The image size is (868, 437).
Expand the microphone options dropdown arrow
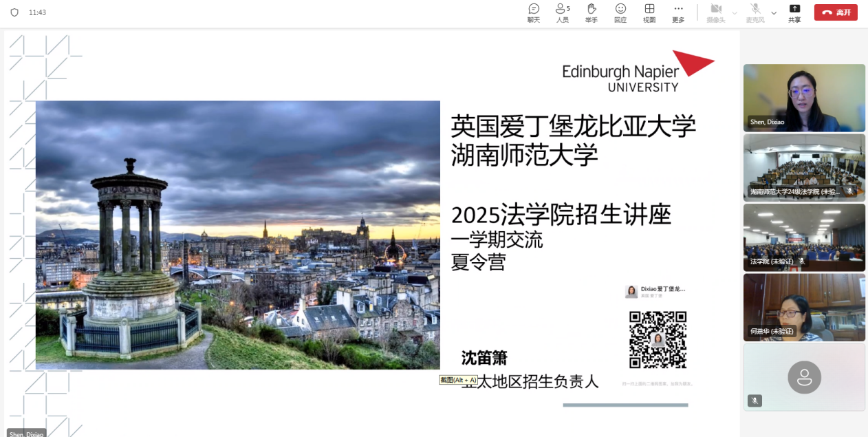coord(774,13)
